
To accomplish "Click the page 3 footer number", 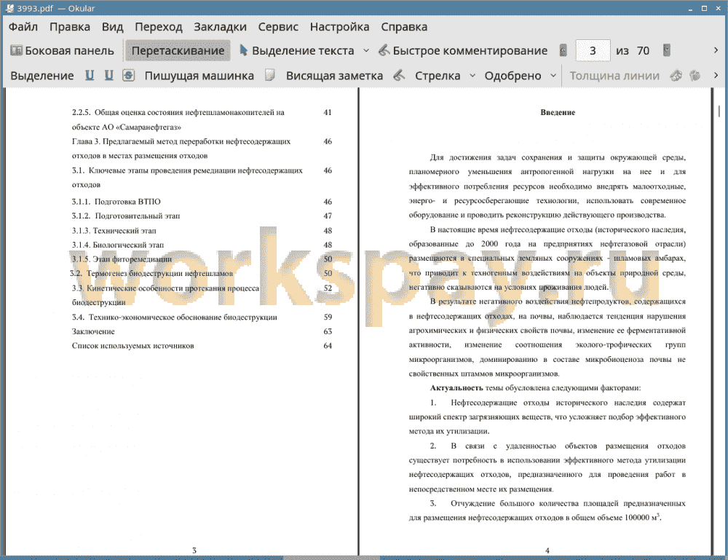I will 194,551.
